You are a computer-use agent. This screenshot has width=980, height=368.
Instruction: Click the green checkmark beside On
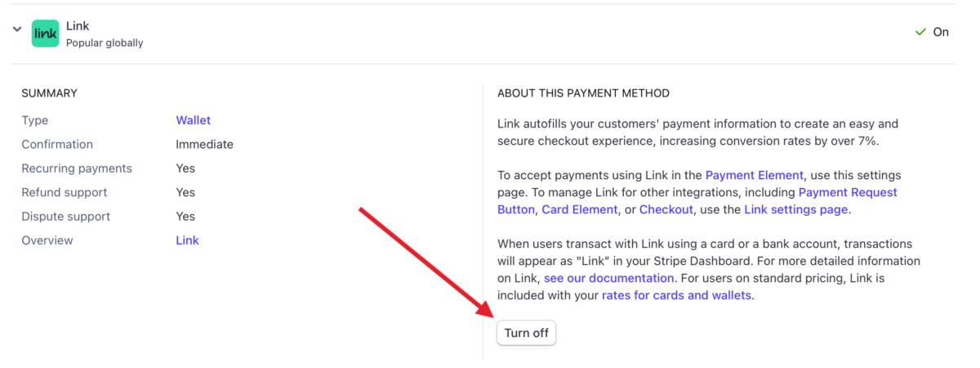pyautogui.click(x=921, y=33)
